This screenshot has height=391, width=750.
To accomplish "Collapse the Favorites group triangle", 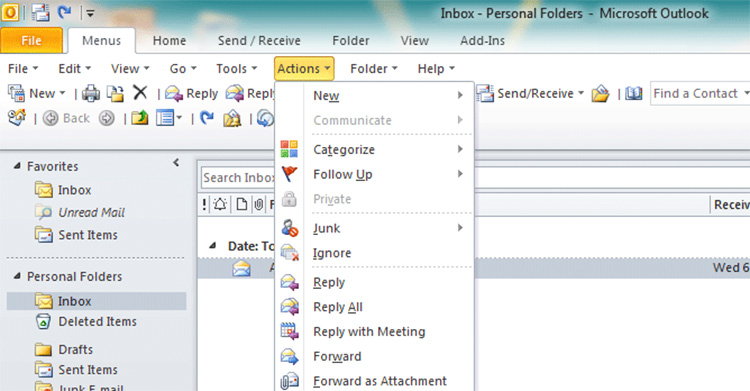I will [x=17, y=166].
